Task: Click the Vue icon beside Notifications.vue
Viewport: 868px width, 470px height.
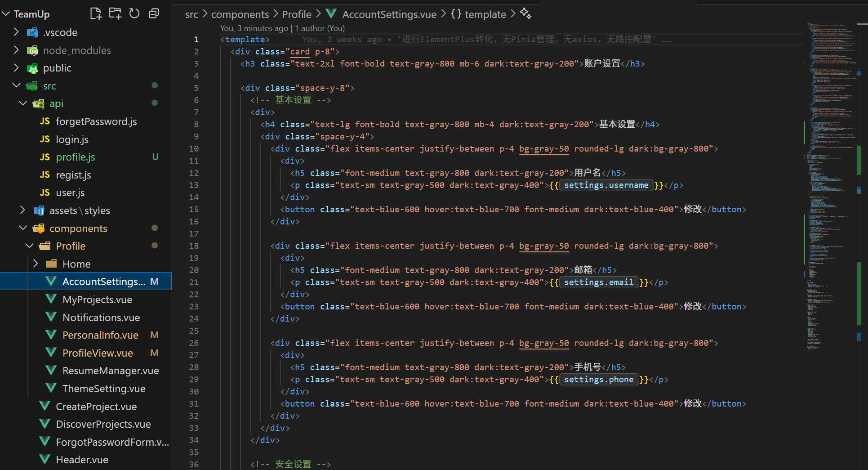Action: point(51,318)
